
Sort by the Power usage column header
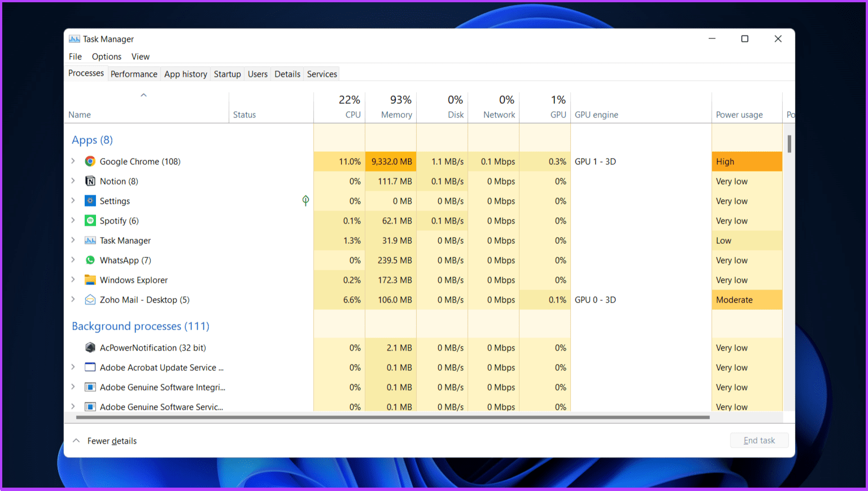coord(747,107)
